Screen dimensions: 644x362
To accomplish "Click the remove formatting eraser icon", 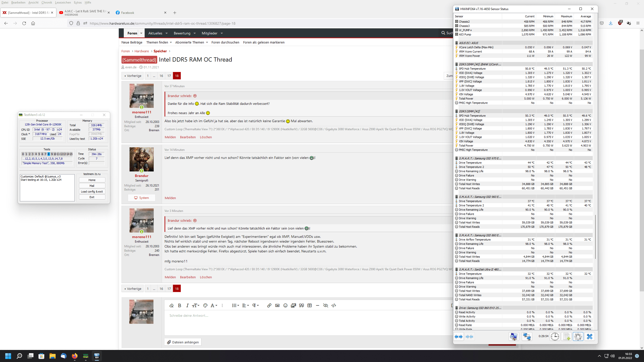I will pyautogui.click(x=172, y=305).
